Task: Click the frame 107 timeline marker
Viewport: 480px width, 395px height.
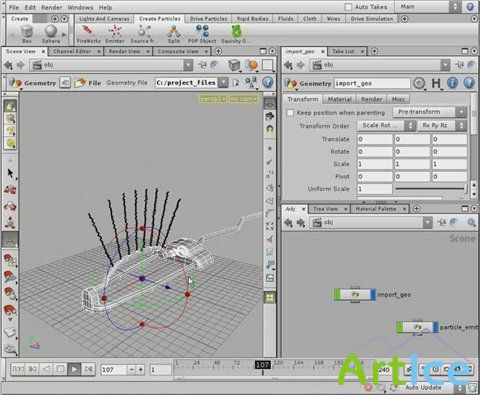Action: pyautogui.click(x=262, y=364)
